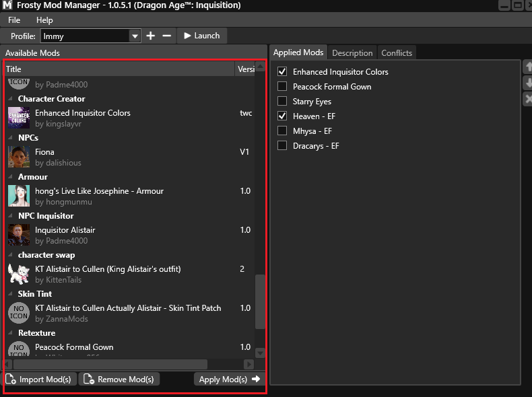
Task: Uncheck the Heaven - EF mod
Action: [282, 116]
